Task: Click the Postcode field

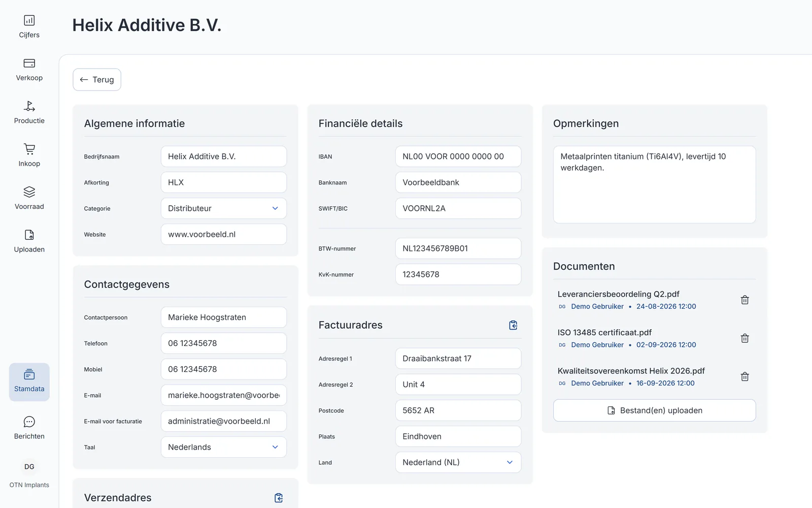Action: (458, 410)
